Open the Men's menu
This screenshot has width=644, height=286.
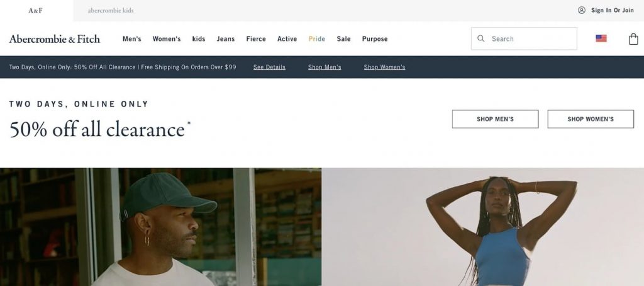point(132,38)
